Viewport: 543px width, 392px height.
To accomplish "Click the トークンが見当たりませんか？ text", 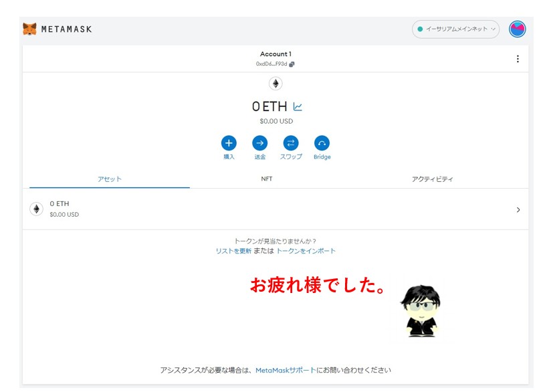I will coord(276,241).
